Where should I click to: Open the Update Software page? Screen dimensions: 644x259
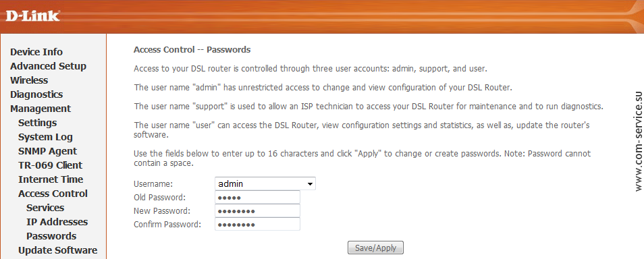tap(57, 250)
